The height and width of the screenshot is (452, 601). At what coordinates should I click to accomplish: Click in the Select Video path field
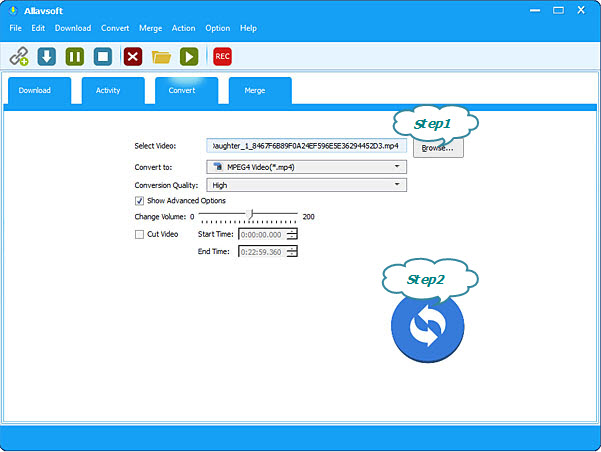pos(306,146)
